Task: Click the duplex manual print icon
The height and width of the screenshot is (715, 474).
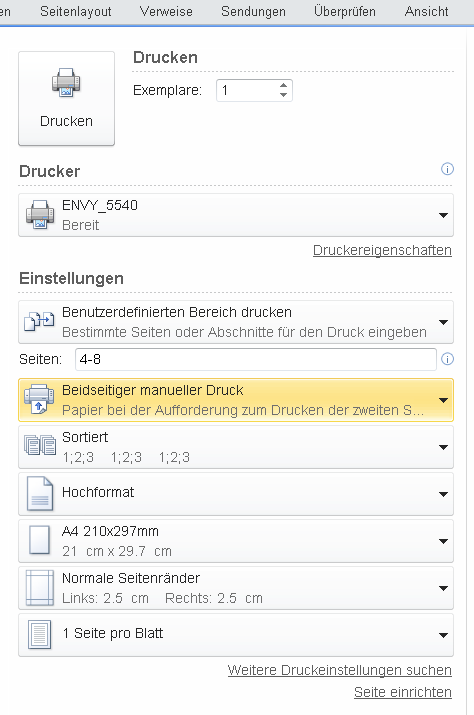Action: coord(39,400)
